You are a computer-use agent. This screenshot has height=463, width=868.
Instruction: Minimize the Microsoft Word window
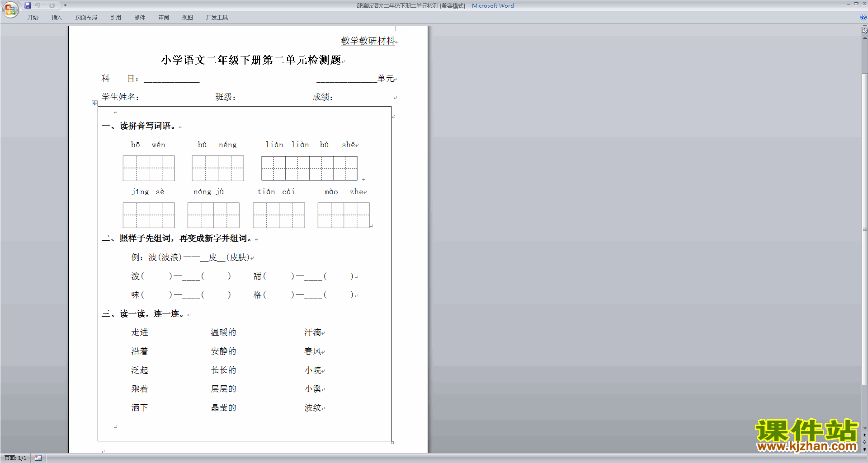(x=848, y=4)
